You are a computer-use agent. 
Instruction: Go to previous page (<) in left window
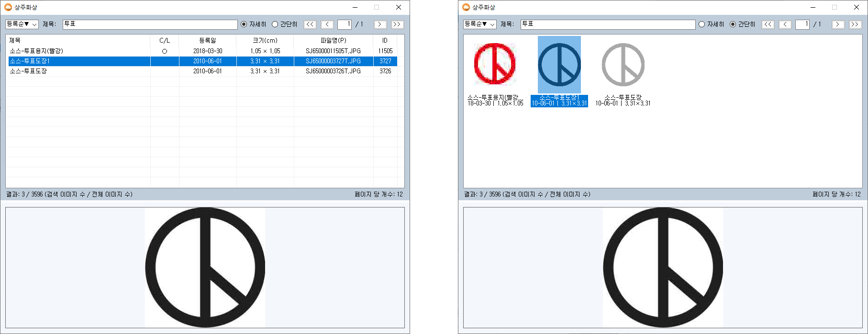pyautogui.click(x=327, y=24)
